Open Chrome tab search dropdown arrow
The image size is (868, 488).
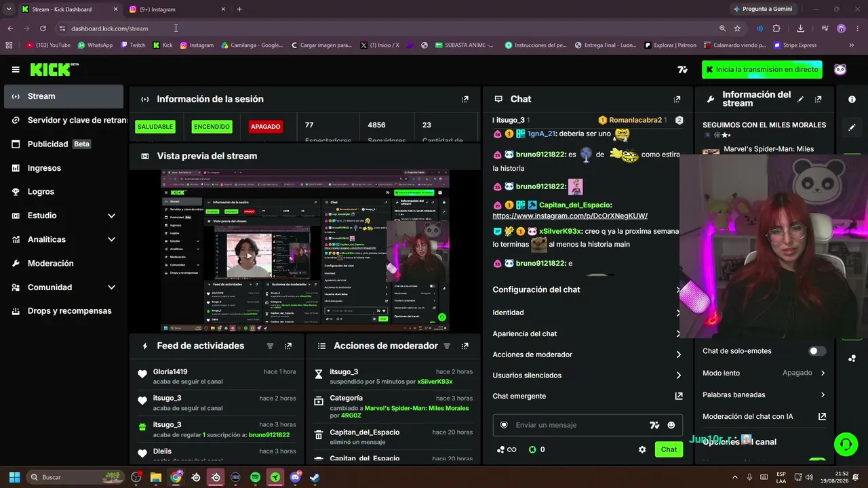pos(9,9)
